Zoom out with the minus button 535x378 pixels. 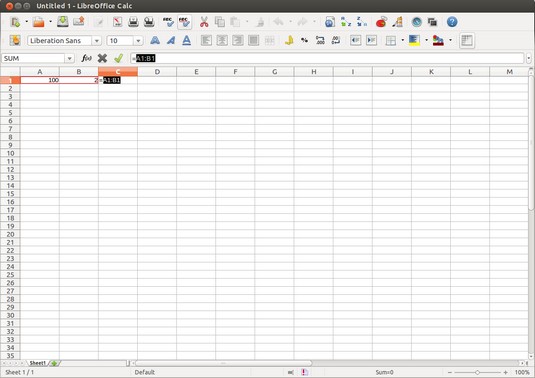click(x=450, y=373)
